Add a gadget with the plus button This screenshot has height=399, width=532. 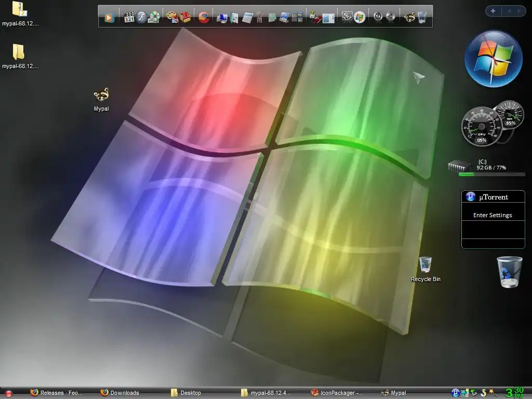[493, 11]
